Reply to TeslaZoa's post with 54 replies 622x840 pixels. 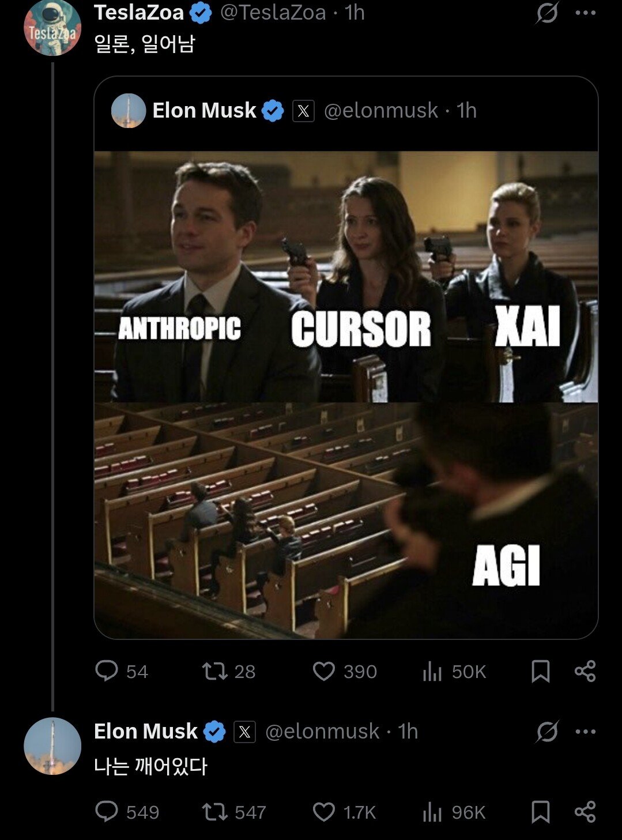click(x=107, y=671)
